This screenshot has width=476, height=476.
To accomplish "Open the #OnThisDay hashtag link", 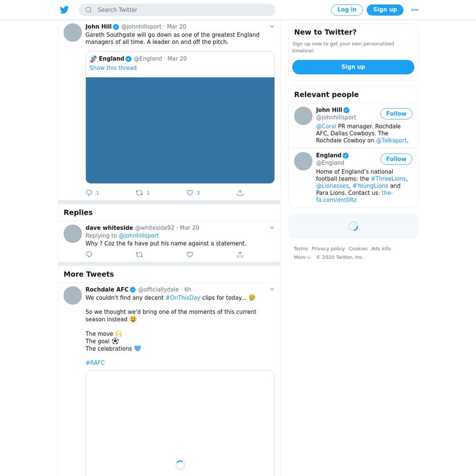I will click(183, 297).
